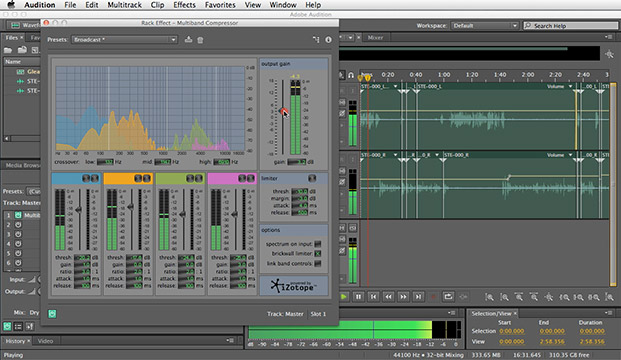The height and width of the screenshot is (360, 621).
Task: Click the pink band threshold slider
Action: 234,214
